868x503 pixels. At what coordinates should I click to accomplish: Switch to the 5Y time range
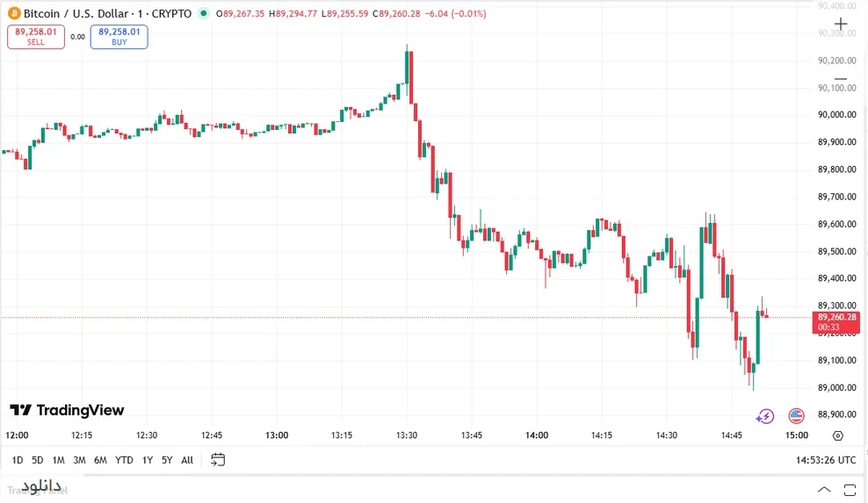(x=167, y=460)
